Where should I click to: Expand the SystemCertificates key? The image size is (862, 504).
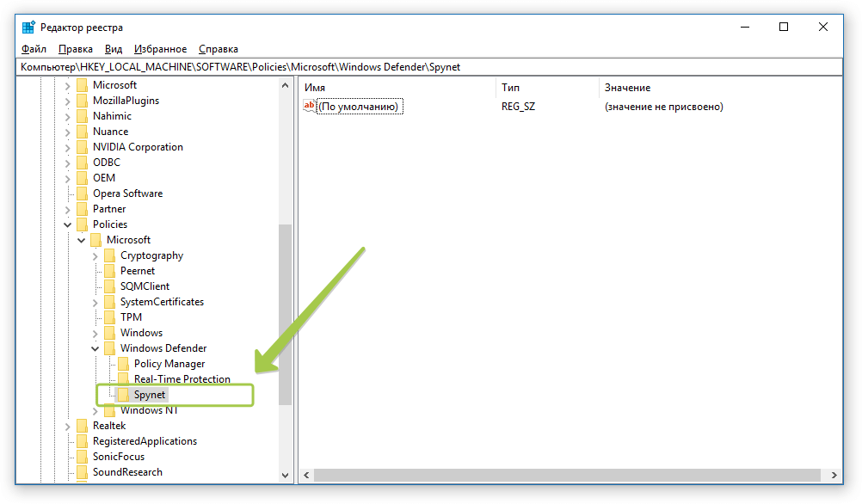click(x=95, y=302)
